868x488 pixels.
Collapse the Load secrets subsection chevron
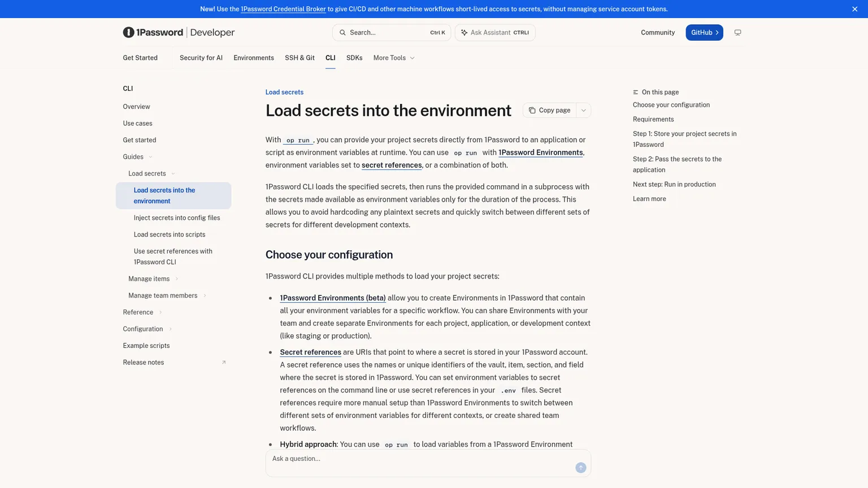(173, 174)
